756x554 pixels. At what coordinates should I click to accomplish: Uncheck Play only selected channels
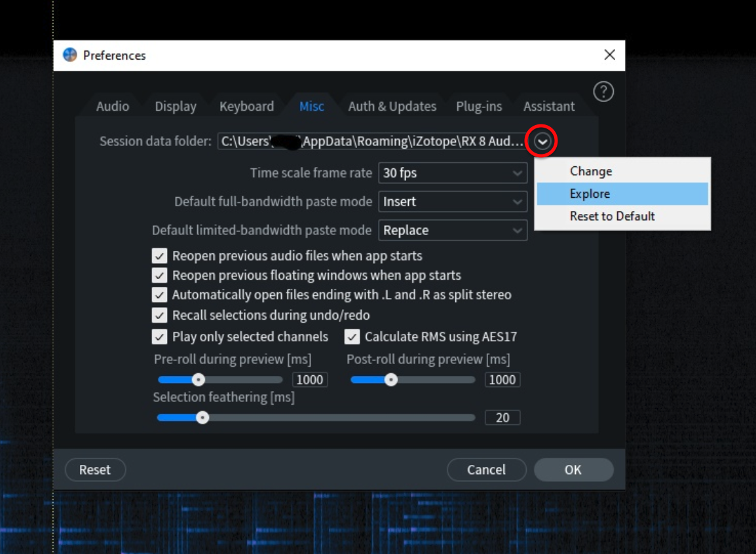click(160, 337)
